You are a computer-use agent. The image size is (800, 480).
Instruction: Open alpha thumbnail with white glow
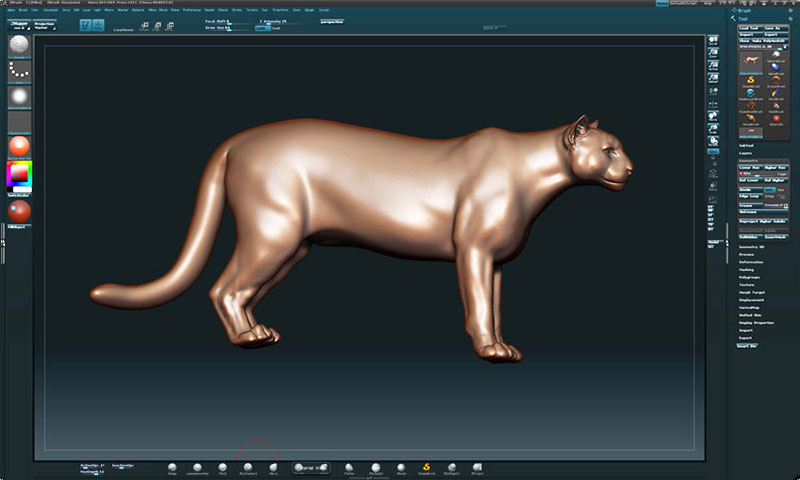tap(19, 96)
